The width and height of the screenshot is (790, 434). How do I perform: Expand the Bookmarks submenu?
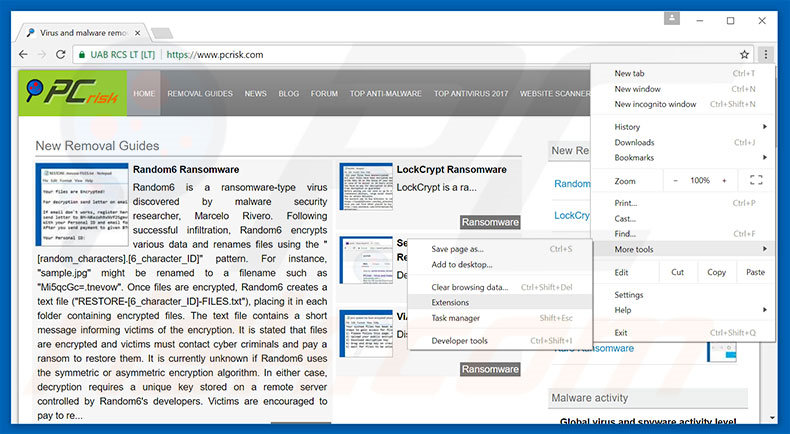683,158
